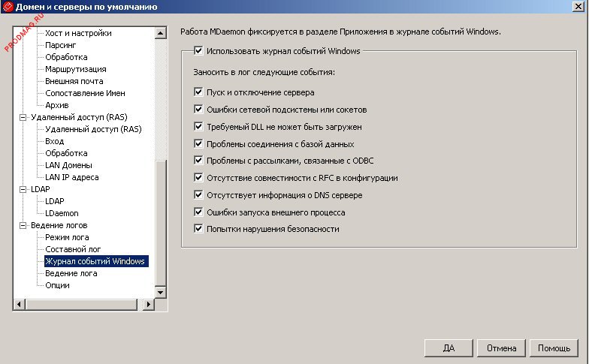The height and width of the screenshot is (364, 589).
Task: Open help with the 'Помощь' button
Action: click(x=554, y=348)
